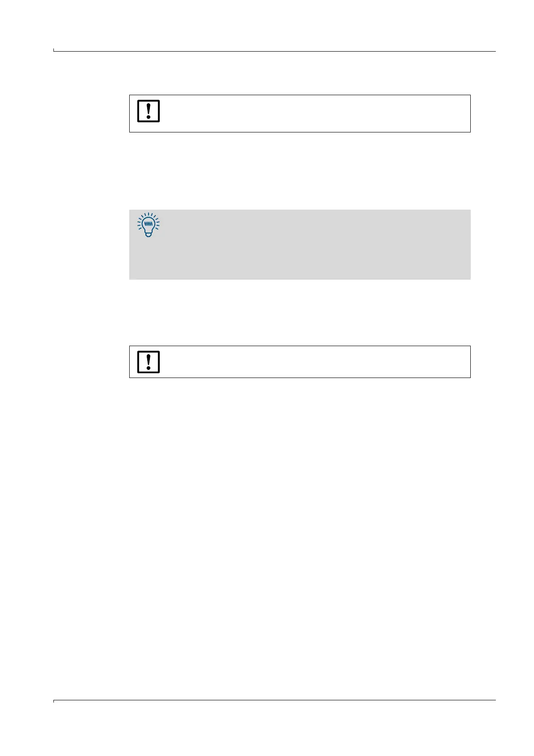Screen dimensions: 534x756
Task: Select the blue lightbulb tip icon
Action: pyautogui.click(x=149, y=224)
